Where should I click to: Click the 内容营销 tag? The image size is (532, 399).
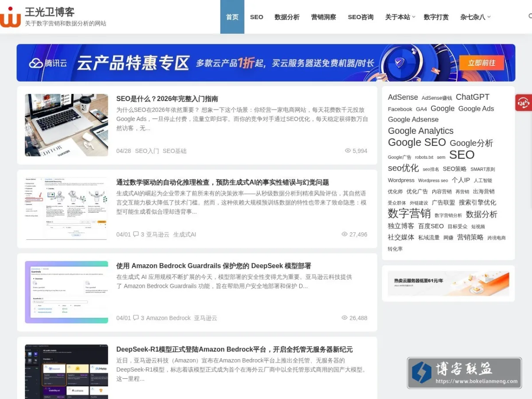coord(442,192)
